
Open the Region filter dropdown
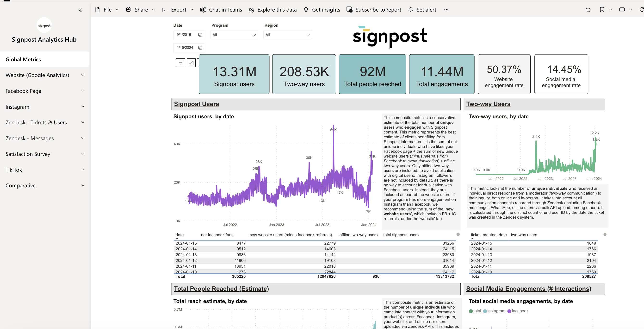(287, 35)
